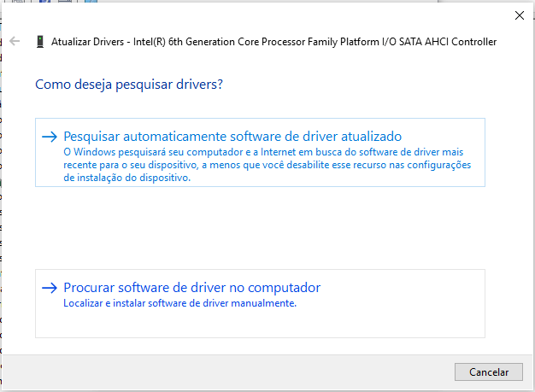Click Localizar e instalar software de driver manualmente

[x=179, y=303]
